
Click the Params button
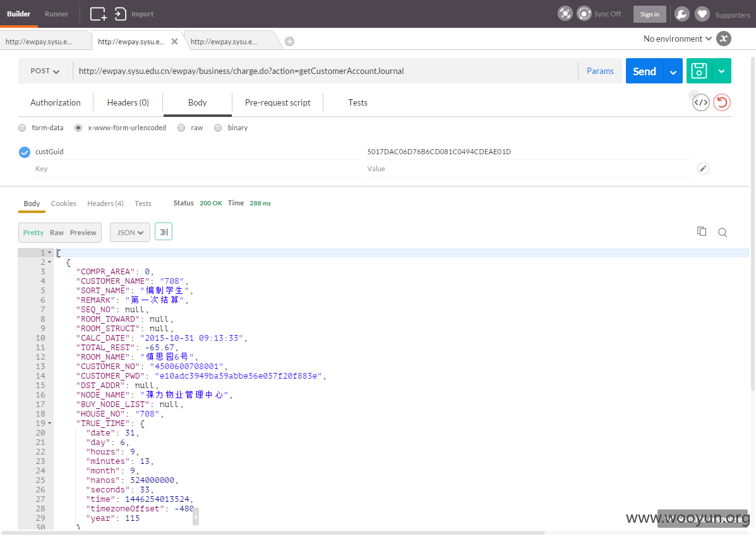pyautogui.click(x=600, y=71)
